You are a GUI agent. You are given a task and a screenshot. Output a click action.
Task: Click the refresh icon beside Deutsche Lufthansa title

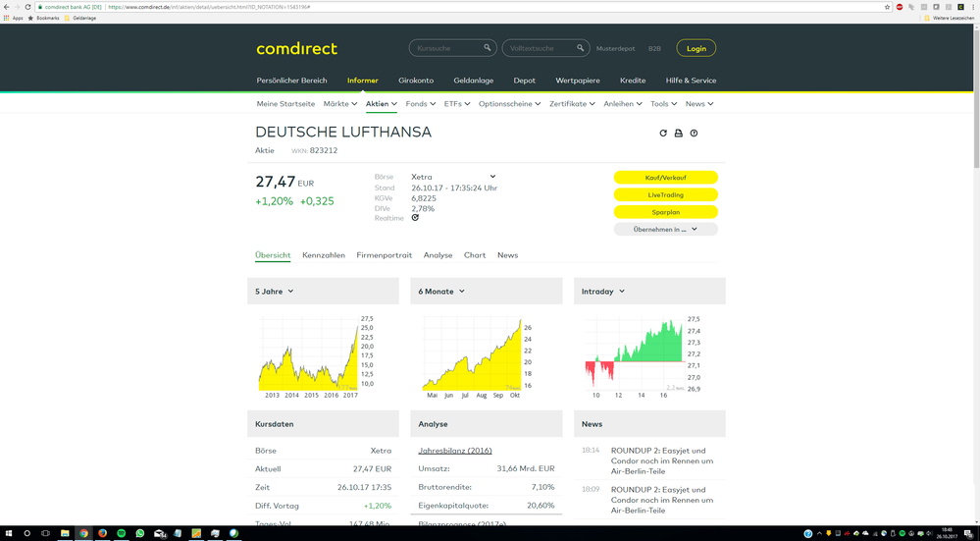663,134
